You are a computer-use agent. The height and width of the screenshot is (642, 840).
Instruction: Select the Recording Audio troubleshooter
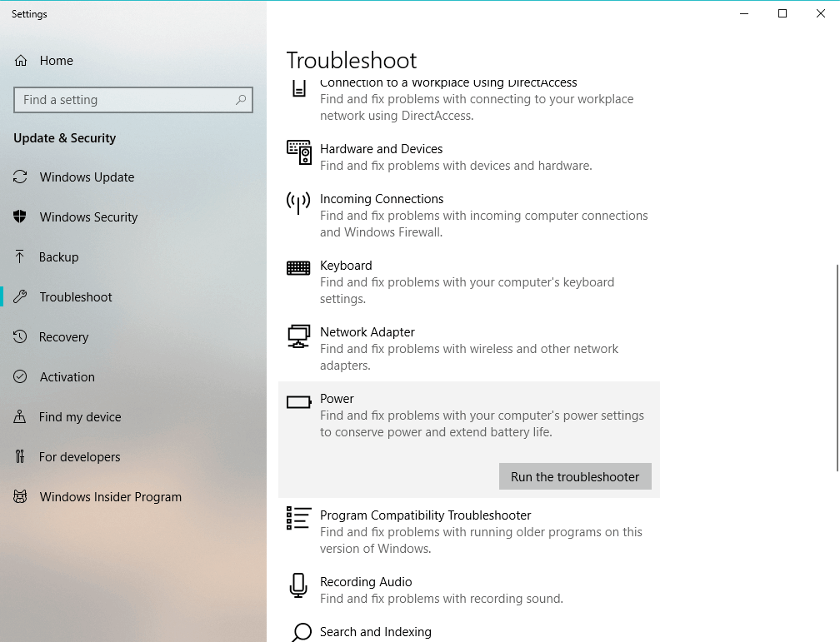coord(468,590)
